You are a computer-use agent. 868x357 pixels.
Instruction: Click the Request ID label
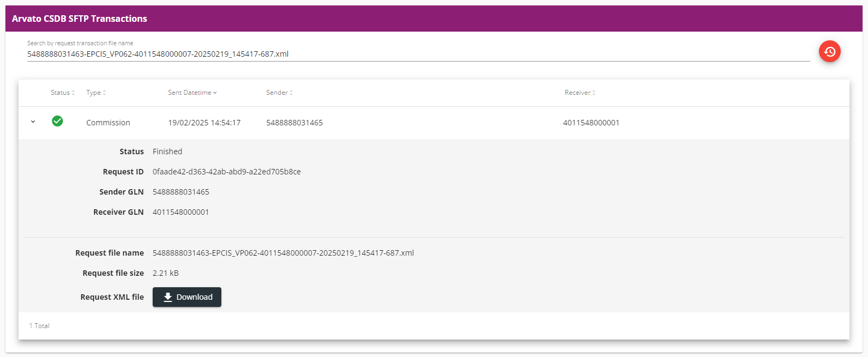click(x=123, y=172)
